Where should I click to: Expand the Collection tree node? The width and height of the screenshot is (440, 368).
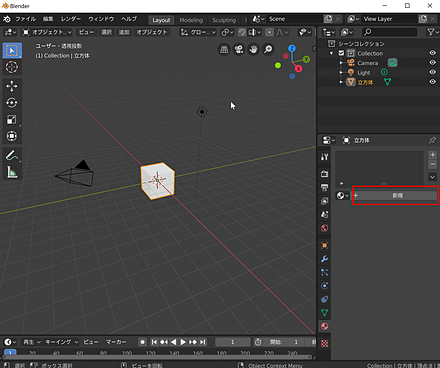(331, 53)
